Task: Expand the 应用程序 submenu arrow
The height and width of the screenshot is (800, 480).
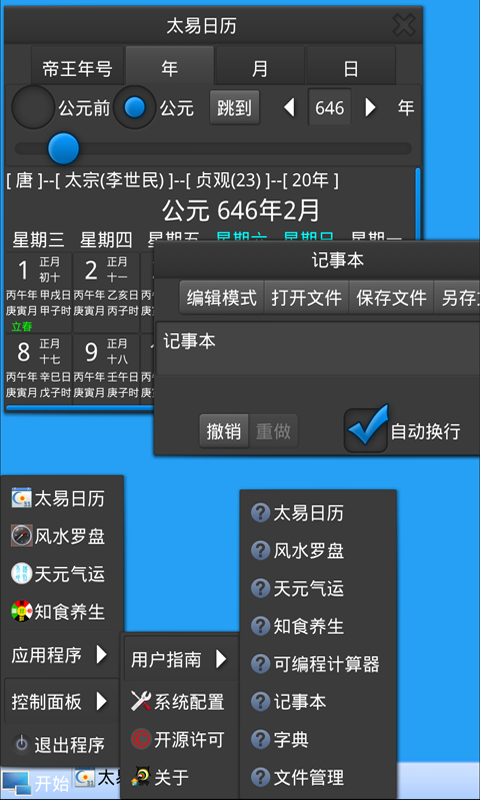Action: pos(102,655)
